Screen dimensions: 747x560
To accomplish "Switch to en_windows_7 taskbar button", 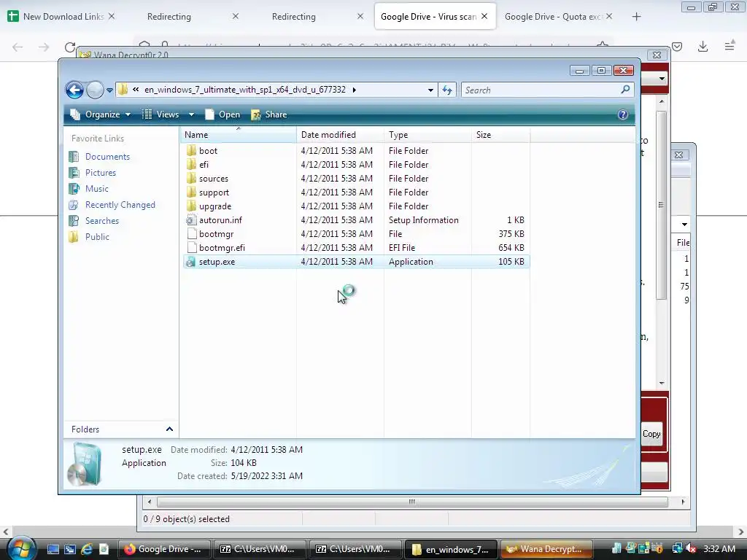I will (x=451, y=549).
